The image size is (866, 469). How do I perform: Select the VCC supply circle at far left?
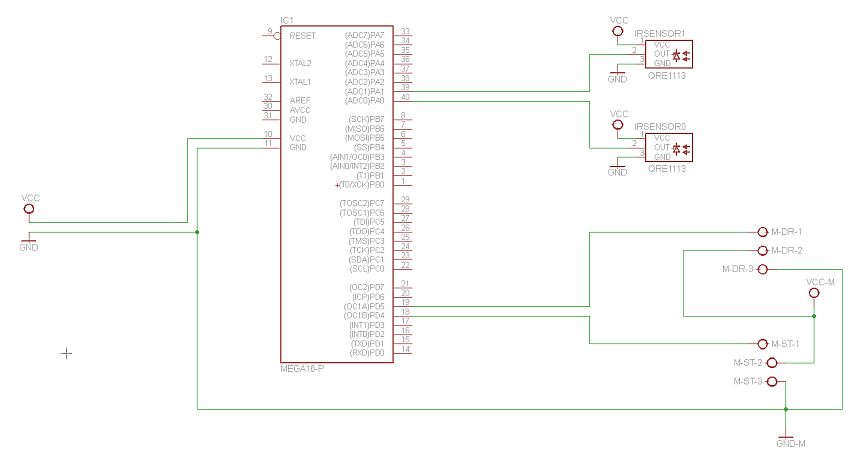click(29, 209)
